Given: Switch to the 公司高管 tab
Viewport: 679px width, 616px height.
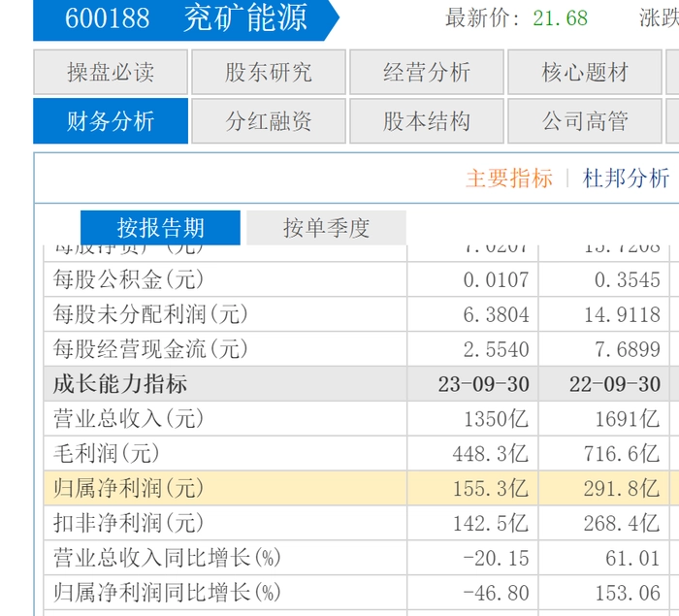Looking at the screenshot, I should 585,121.
